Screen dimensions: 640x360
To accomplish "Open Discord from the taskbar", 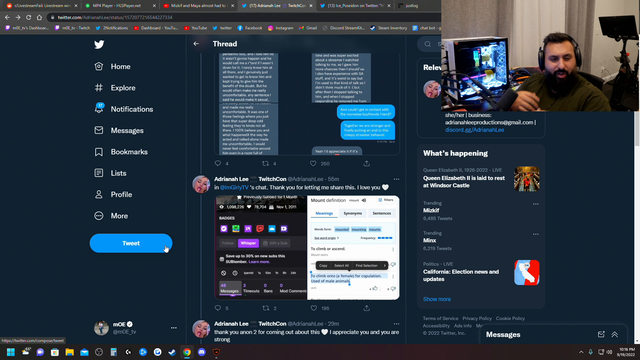I will click(202, 352).
